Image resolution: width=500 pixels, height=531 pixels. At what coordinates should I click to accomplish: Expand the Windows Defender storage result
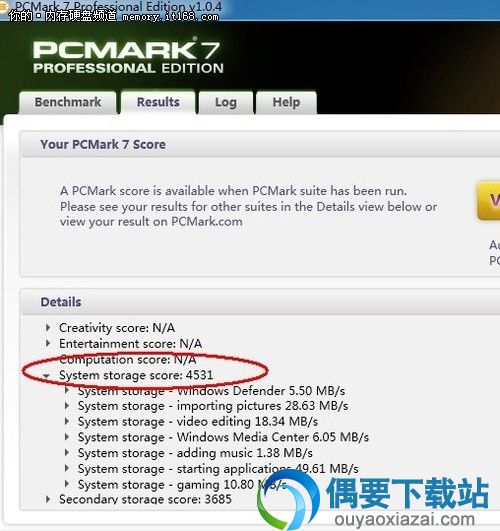67,390
